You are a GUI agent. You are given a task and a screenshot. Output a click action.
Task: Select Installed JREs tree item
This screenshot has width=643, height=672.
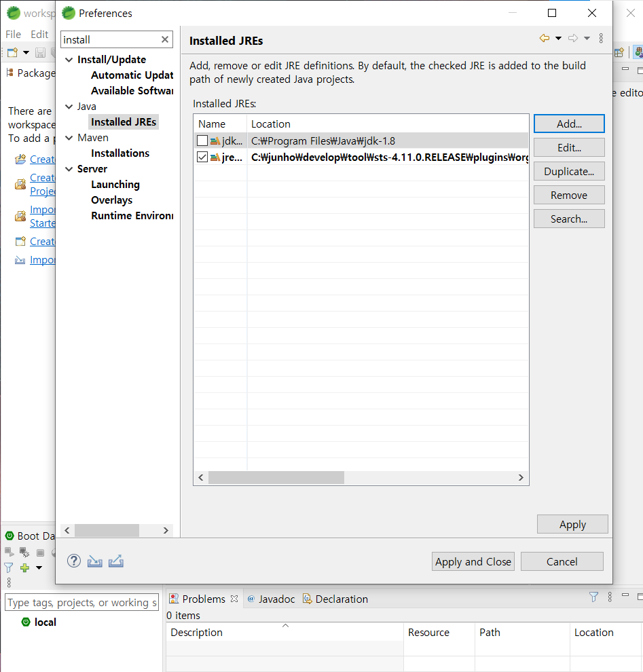(x=124, y=122)
